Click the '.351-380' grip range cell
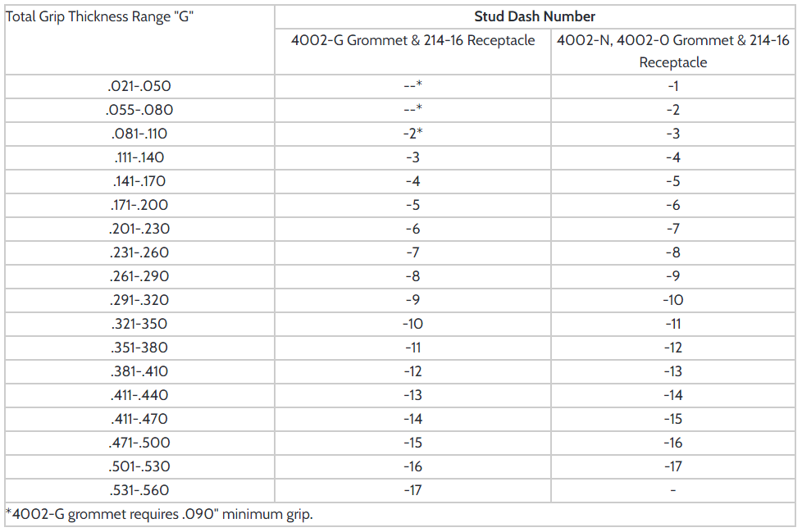802x532 pixels. (139, 348)
